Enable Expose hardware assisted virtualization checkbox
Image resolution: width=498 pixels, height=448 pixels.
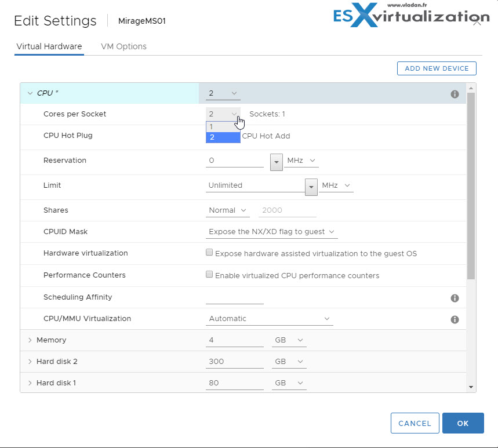point(209,253)
